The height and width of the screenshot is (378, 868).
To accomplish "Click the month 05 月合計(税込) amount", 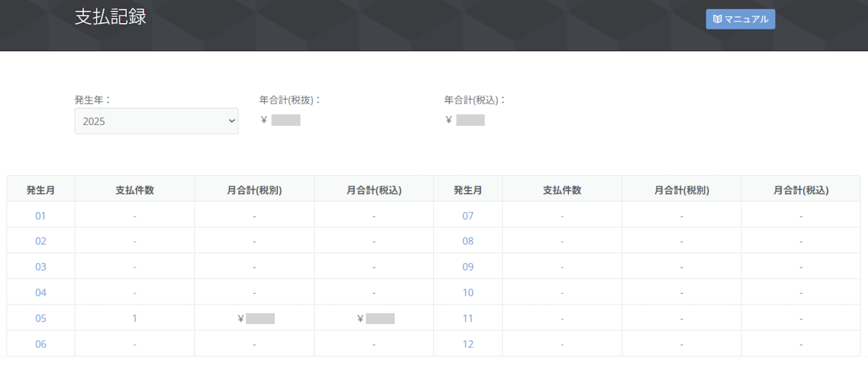I will pos(376,319).
